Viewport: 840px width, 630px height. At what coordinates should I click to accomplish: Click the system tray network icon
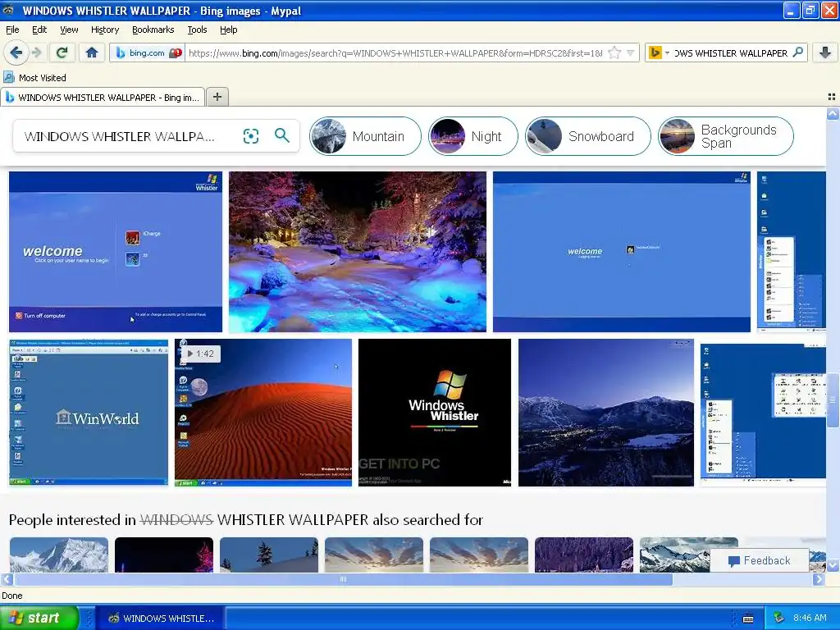pyautogui.click(x=779, y=618)
